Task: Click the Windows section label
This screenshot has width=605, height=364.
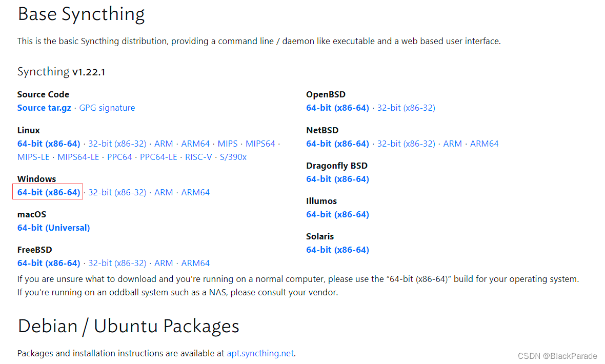Action: 36,179
